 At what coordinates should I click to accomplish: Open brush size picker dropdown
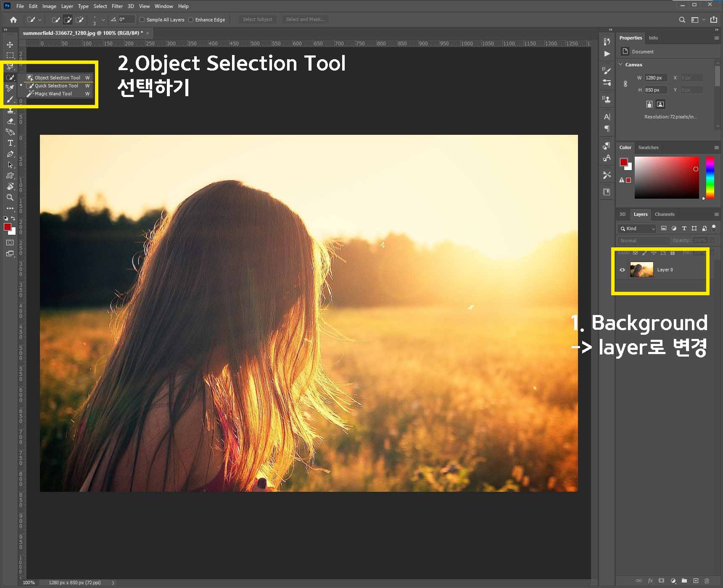103,20
